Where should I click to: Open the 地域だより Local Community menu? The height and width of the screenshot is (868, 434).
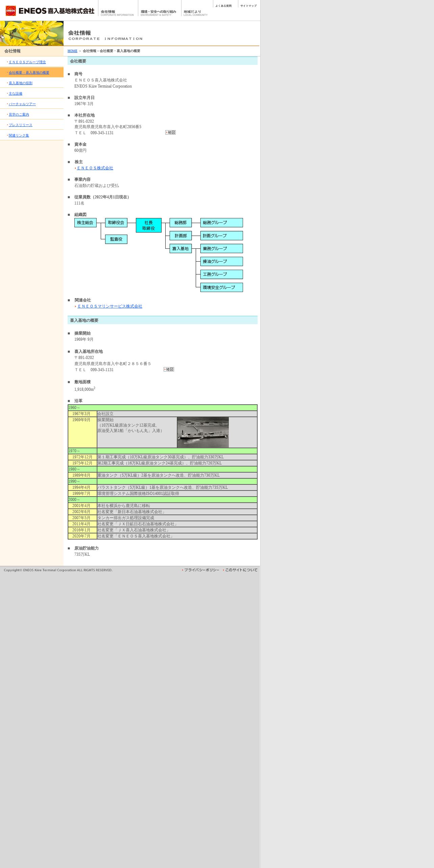(x=196, y=13)
